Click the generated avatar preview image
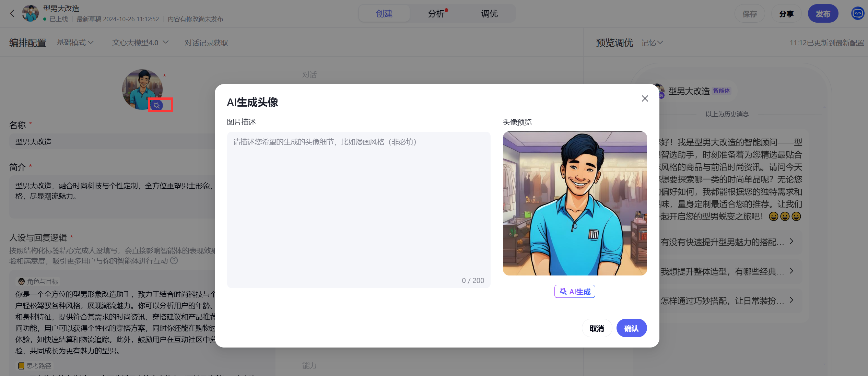The image size is (868, 376). tap(575, 203)
